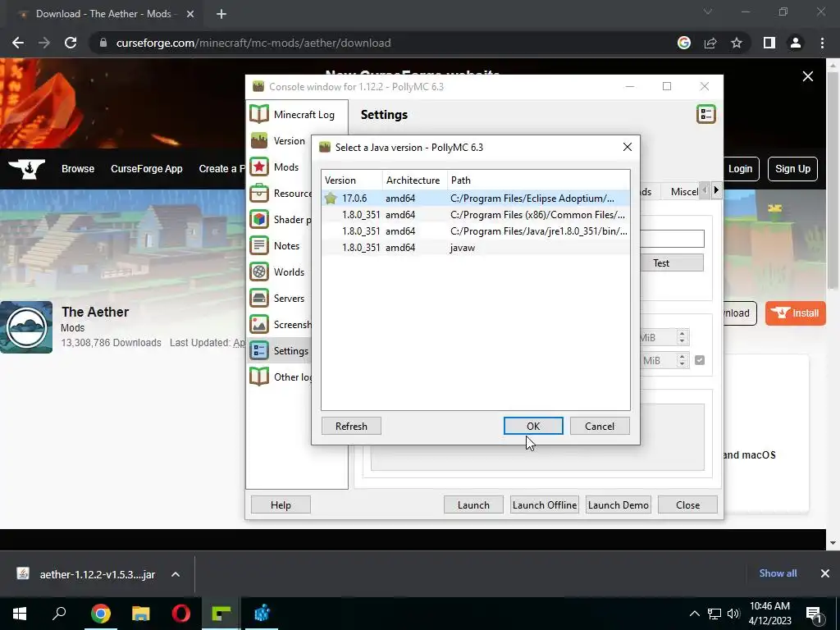Viewport: 840px width, 630px height.
Task: Click the Path column header
Action: tap(538, 180)
